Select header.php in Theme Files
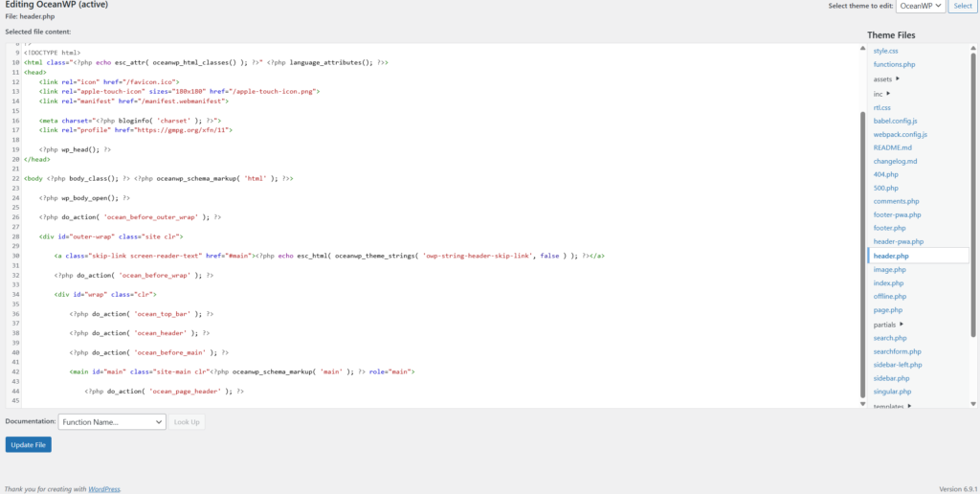 coord(891,257)
